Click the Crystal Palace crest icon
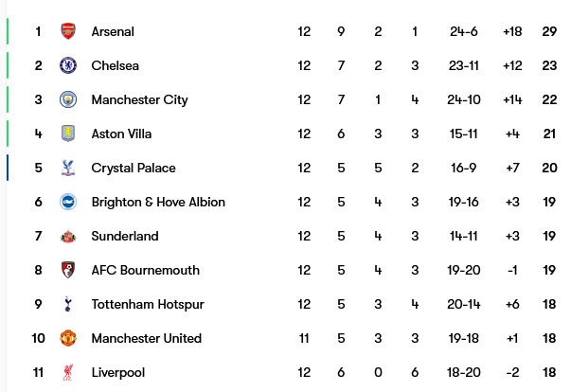The width and height of the screenshot is (571, 392). (67, 168)
